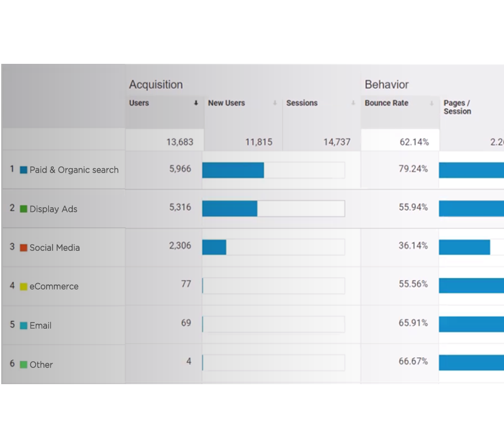This screenshot has height=448, width=504.
Task: Click the red Social Media color square
Action: coord(24,248)
